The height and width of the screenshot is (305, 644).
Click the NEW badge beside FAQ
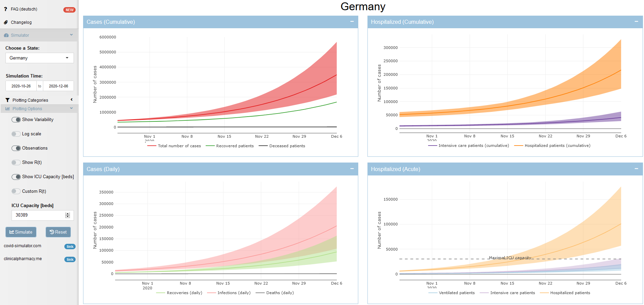coord(69,10)
